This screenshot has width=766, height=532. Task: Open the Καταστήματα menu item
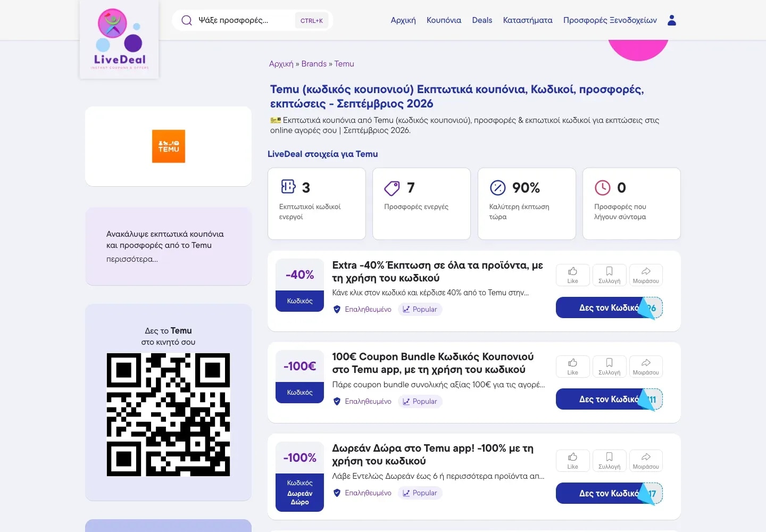(528, 20)
